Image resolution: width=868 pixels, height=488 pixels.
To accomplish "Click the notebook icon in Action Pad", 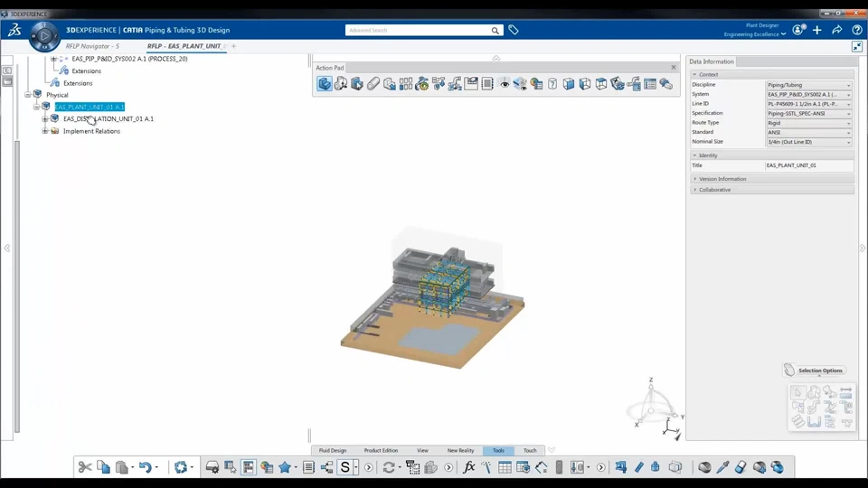I will 487,83.
